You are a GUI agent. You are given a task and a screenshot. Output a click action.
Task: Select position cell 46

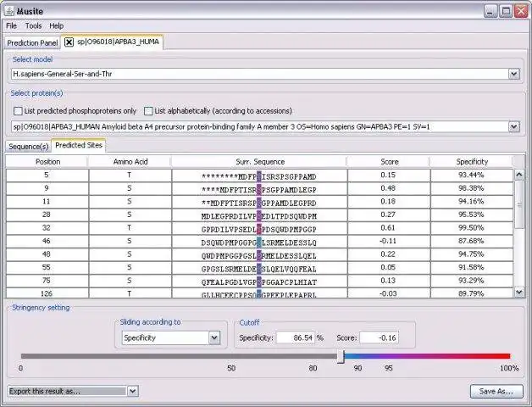tap(47, 242)
